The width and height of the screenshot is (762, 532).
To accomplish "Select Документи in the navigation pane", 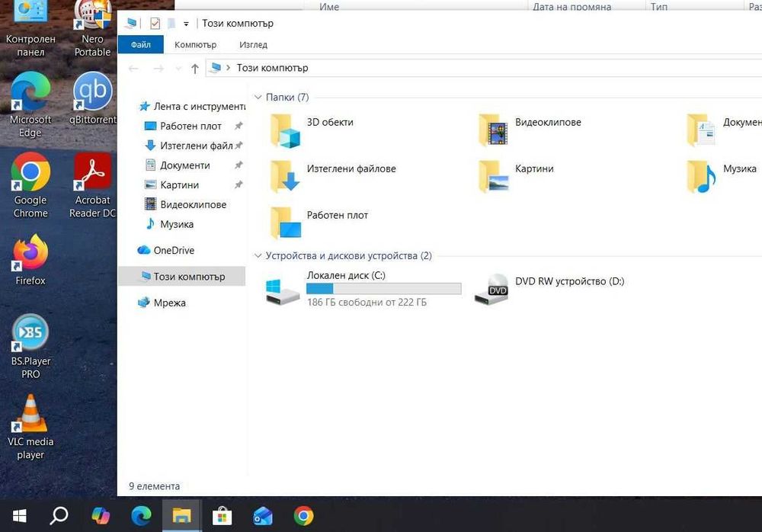I will pos(178,165).
